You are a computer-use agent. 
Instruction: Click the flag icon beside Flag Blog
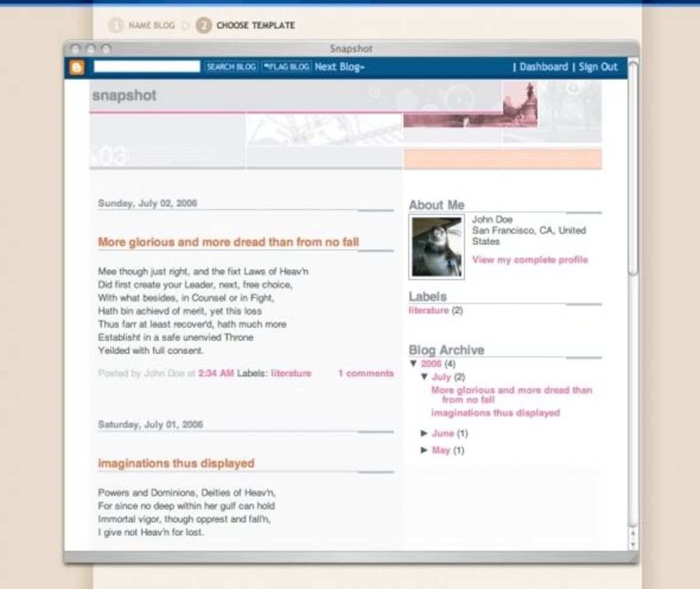click(x=267, y=67)
